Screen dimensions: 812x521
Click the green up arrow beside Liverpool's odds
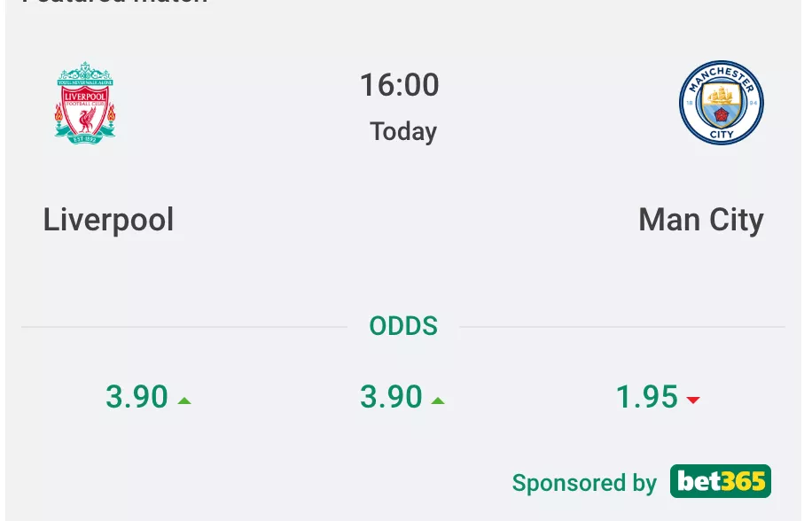pos(184,400)
